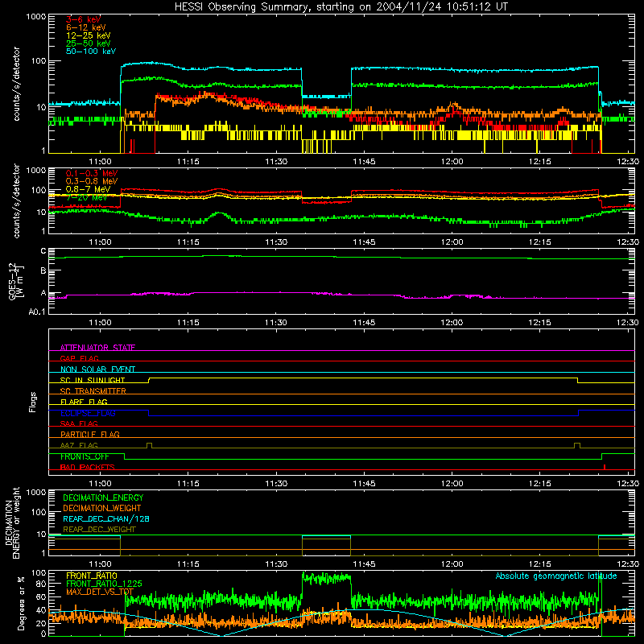
Task: Click the red BAD_PACKETS spike near 12:26
Action: (605, 467)
